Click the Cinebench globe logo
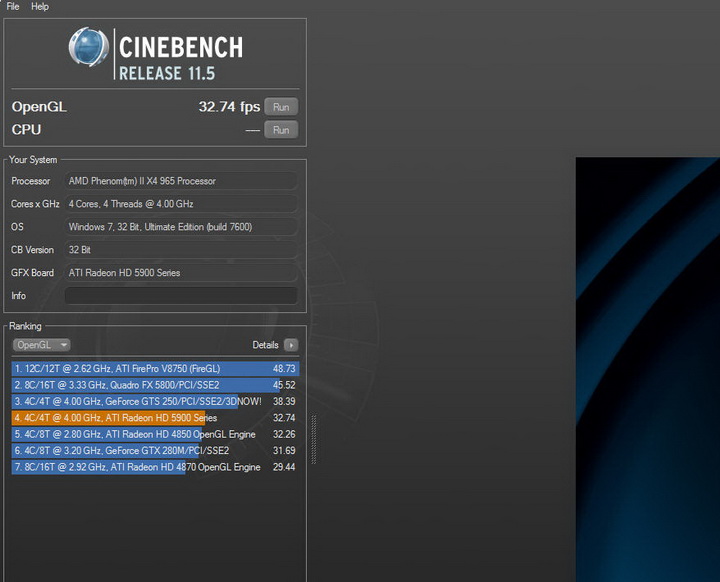 tap(89, 47)
